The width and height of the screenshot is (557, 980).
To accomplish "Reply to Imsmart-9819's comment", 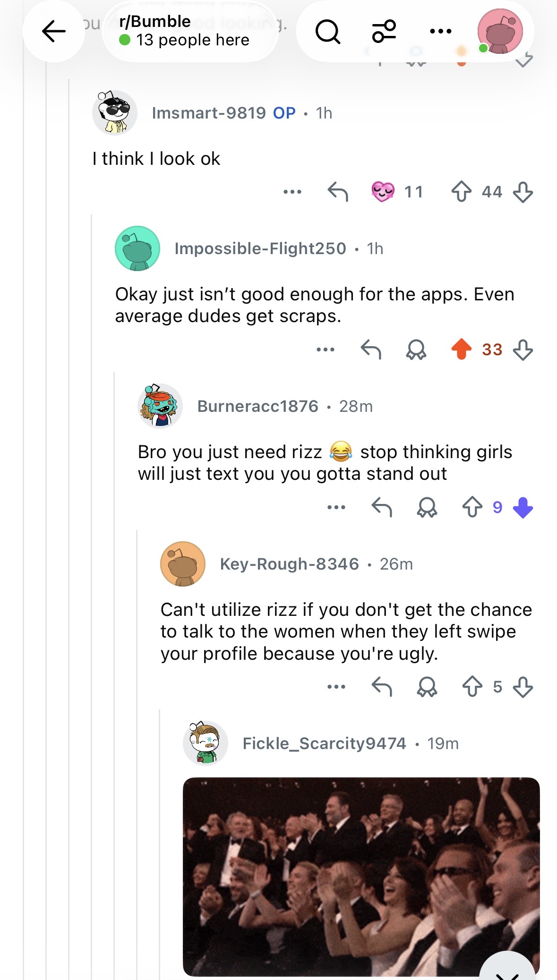I will click(x=338, y=192).
